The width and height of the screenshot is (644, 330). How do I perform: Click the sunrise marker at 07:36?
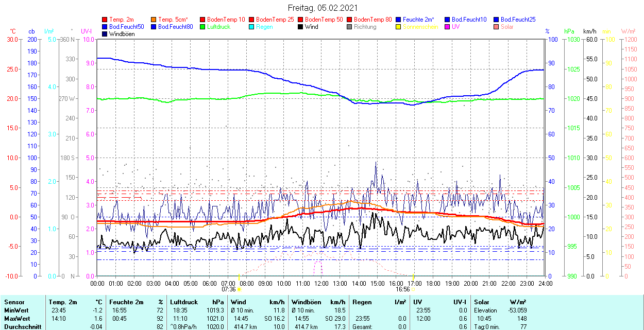239,289
